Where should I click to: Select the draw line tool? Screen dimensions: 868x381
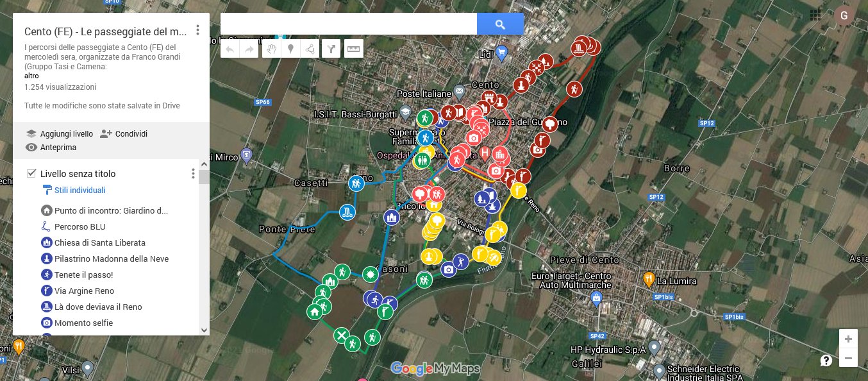(310, 49)
